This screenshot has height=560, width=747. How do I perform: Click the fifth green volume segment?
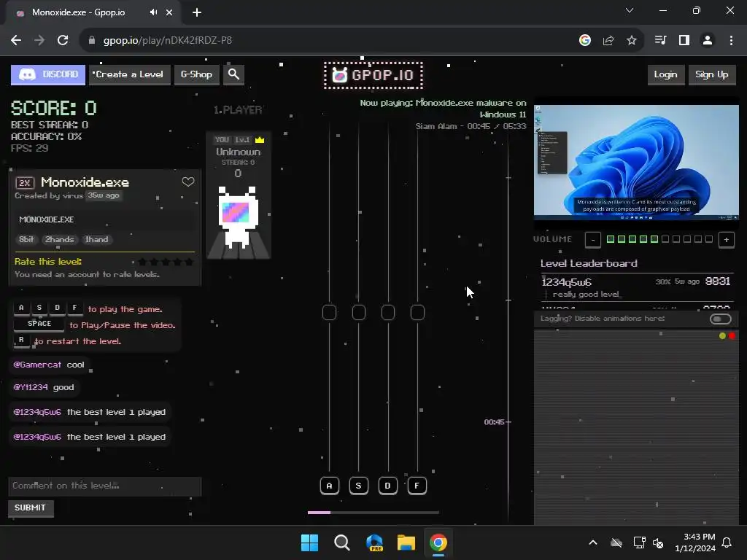[654, 239]
